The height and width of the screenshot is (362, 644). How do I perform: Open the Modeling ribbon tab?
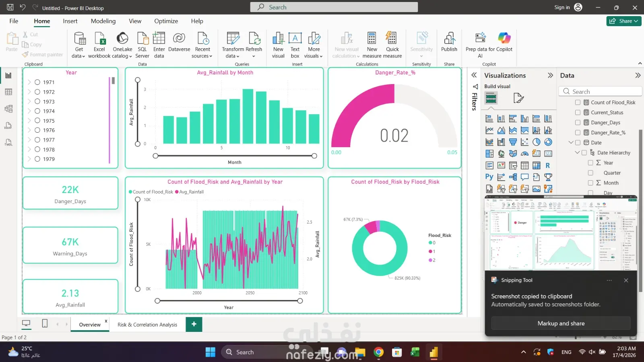coord(103,21)
